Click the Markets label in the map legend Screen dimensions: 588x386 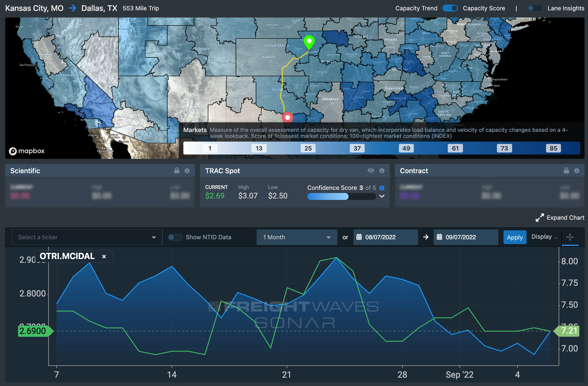point(195,130)
